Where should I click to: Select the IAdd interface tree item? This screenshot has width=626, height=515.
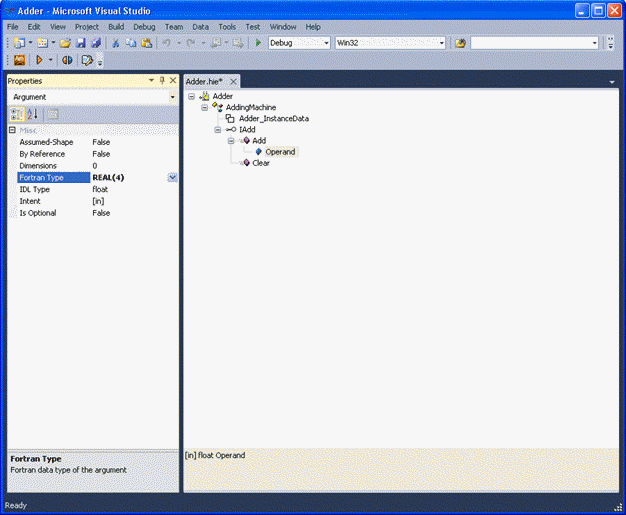(x=247, y=129)
